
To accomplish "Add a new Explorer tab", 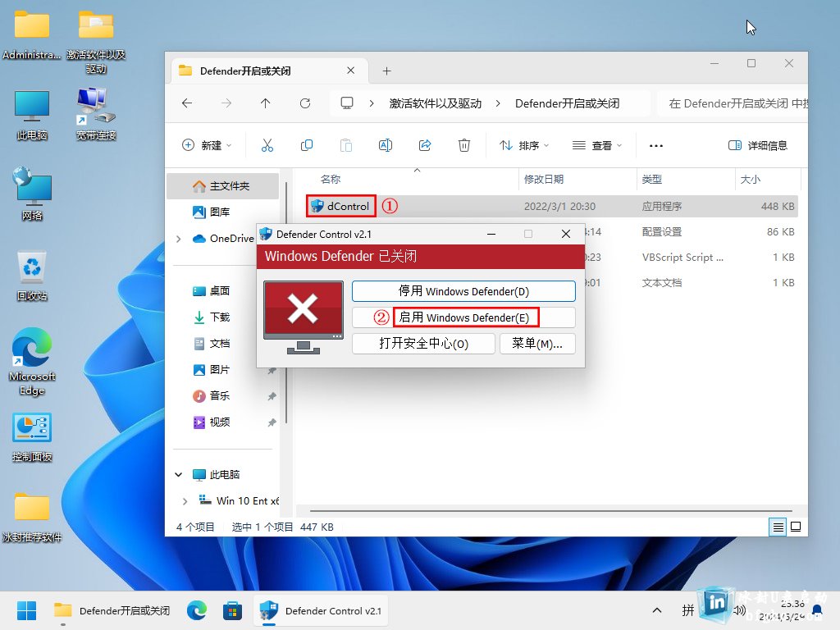I will [x=387, y=71].
